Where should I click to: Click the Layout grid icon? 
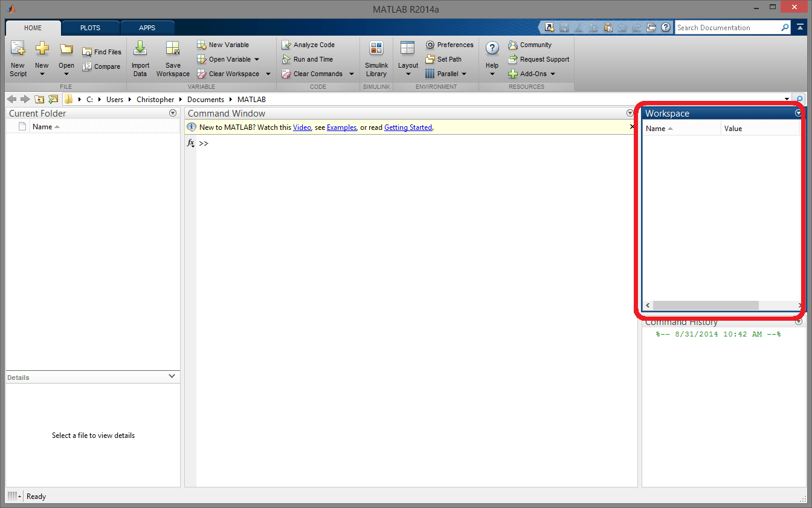408,49
